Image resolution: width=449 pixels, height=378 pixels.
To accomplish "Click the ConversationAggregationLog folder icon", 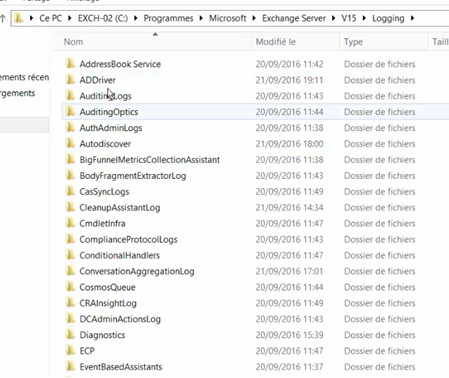I will coord(70,271).
